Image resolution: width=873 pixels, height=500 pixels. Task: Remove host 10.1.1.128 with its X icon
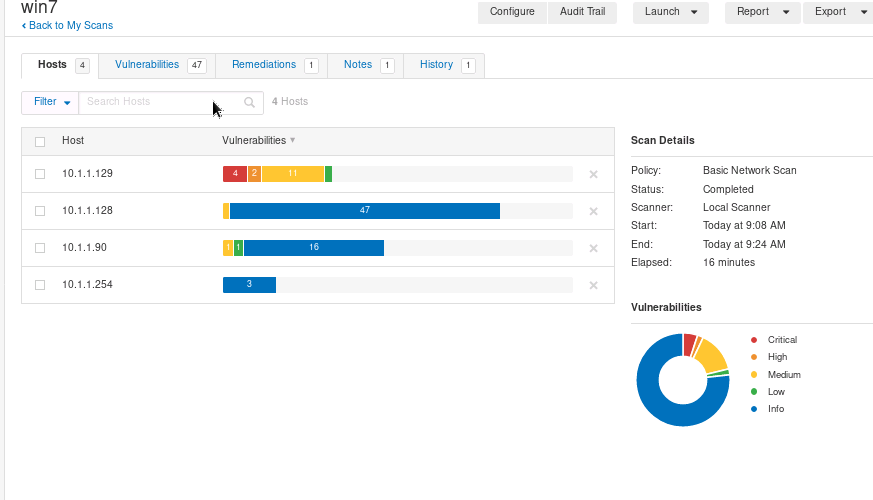click(594, 212)
